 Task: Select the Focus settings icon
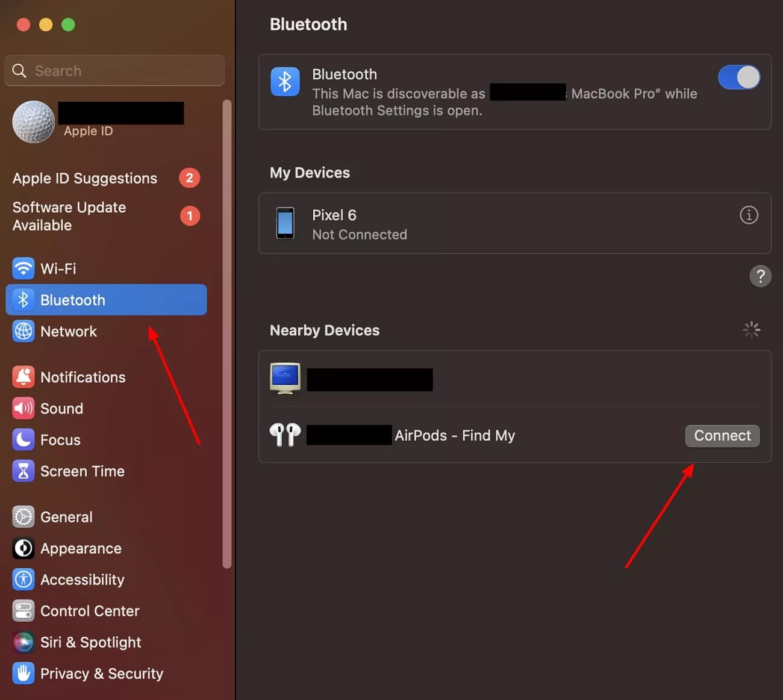pyautogui.click(x=23, y=439)
